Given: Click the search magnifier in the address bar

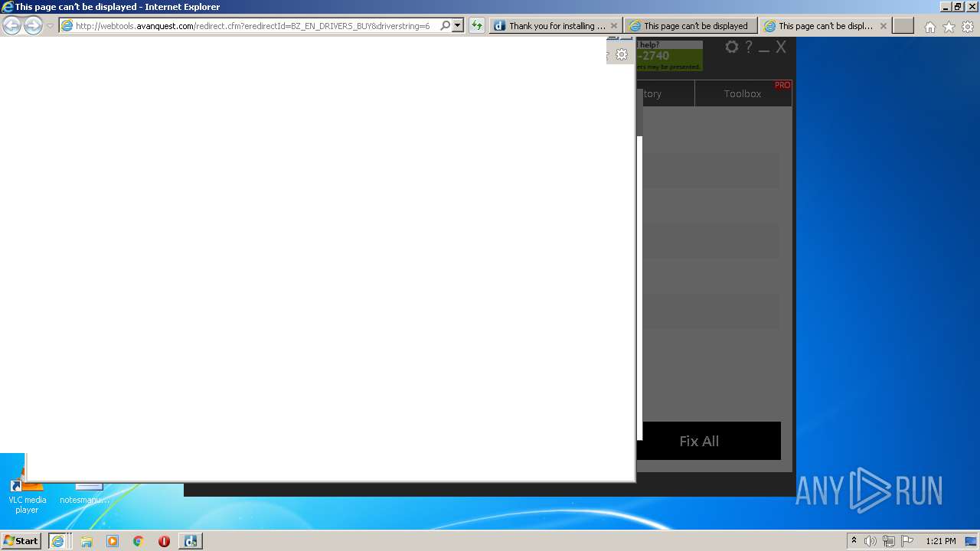Looking at the screenshot, I should point(446,25).
